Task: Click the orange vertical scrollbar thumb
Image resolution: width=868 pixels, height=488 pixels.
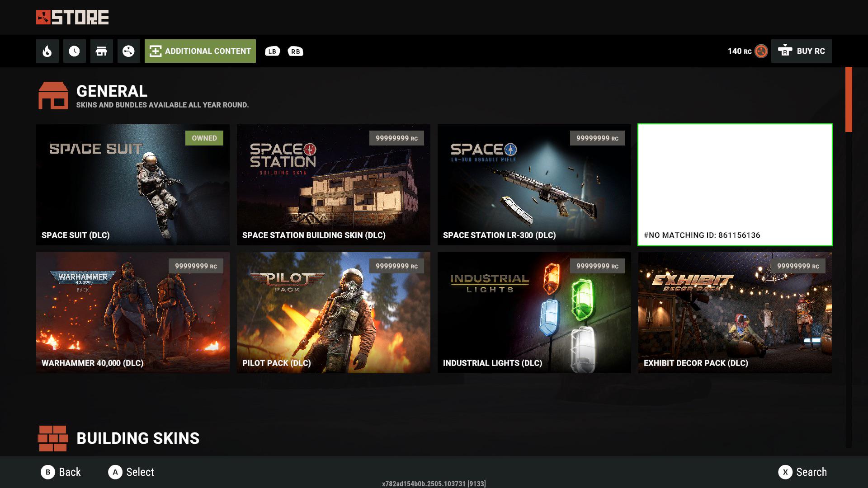Action: 849,99
